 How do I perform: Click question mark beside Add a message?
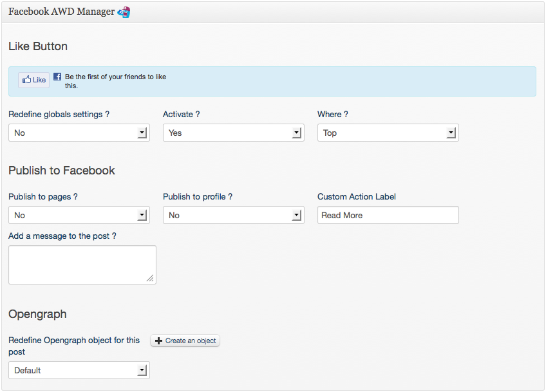[x=114, y=236]
